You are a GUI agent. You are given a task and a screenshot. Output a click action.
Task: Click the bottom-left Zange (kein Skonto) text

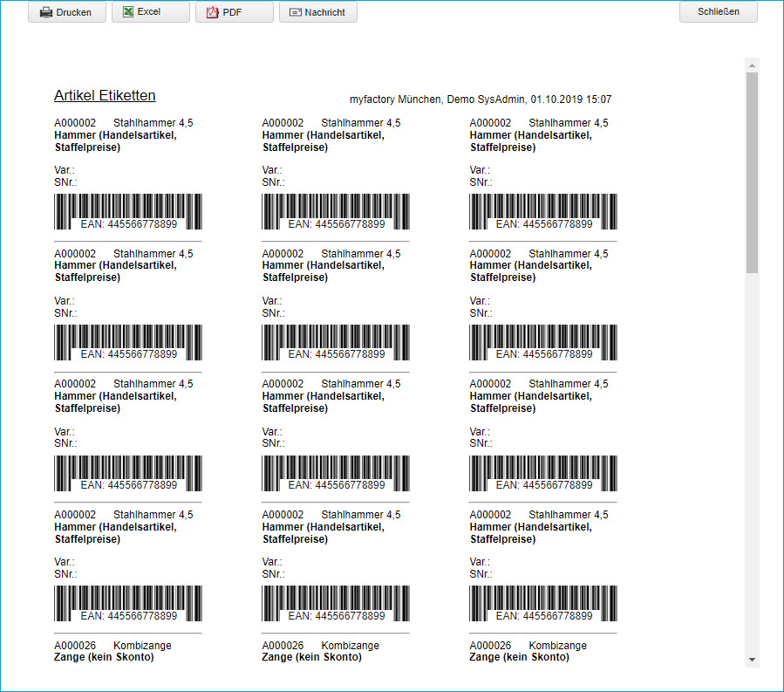(x=104, y=657)
